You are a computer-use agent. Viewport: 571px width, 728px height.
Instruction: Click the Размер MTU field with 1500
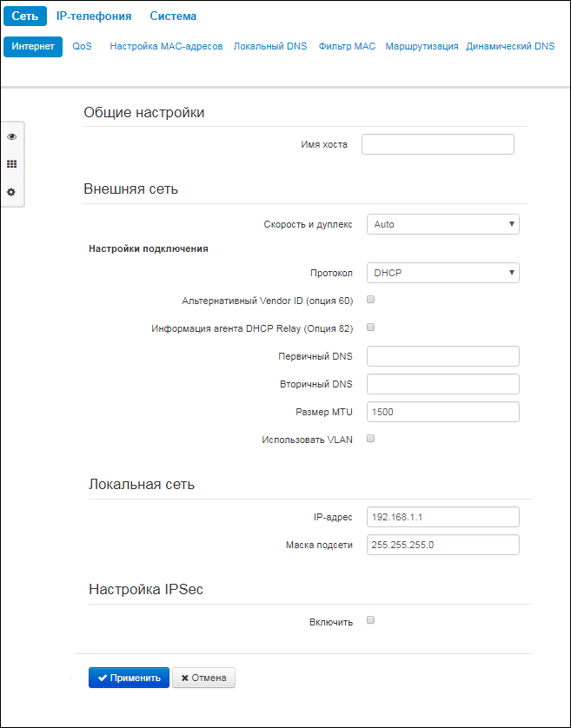coord(442,412)
